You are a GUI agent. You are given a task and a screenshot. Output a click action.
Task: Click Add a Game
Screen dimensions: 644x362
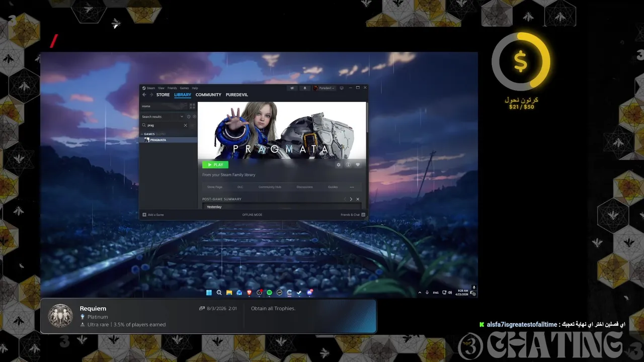click(153, 215)
